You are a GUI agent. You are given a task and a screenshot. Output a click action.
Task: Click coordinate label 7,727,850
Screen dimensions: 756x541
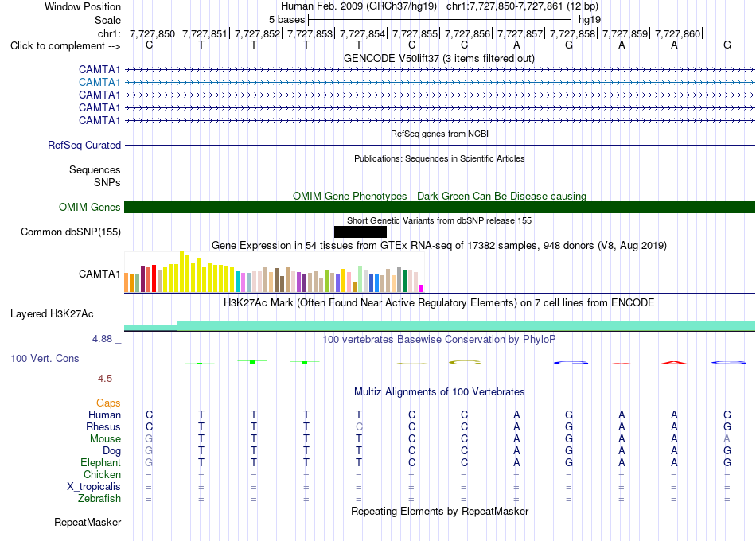[x=152, y=33]
